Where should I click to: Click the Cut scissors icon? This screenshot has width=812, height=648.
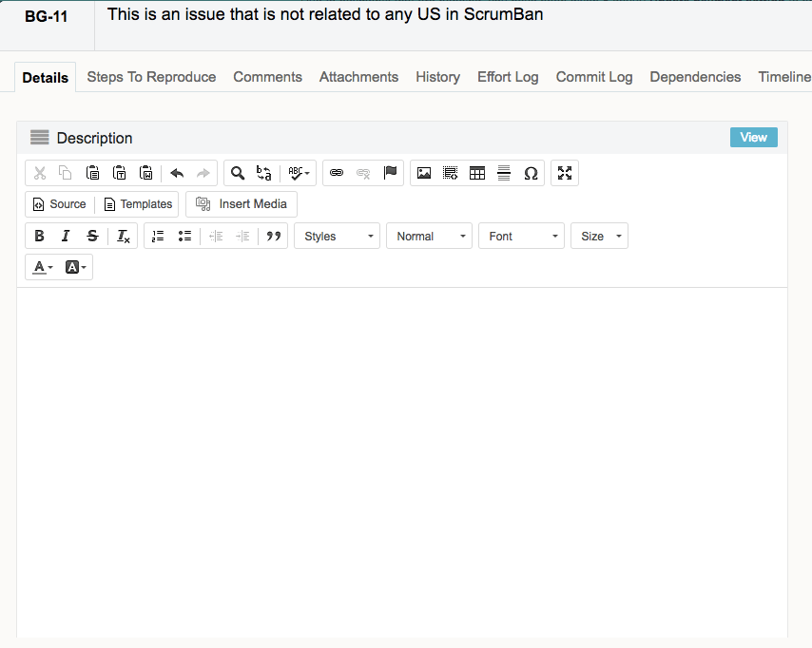40,173
